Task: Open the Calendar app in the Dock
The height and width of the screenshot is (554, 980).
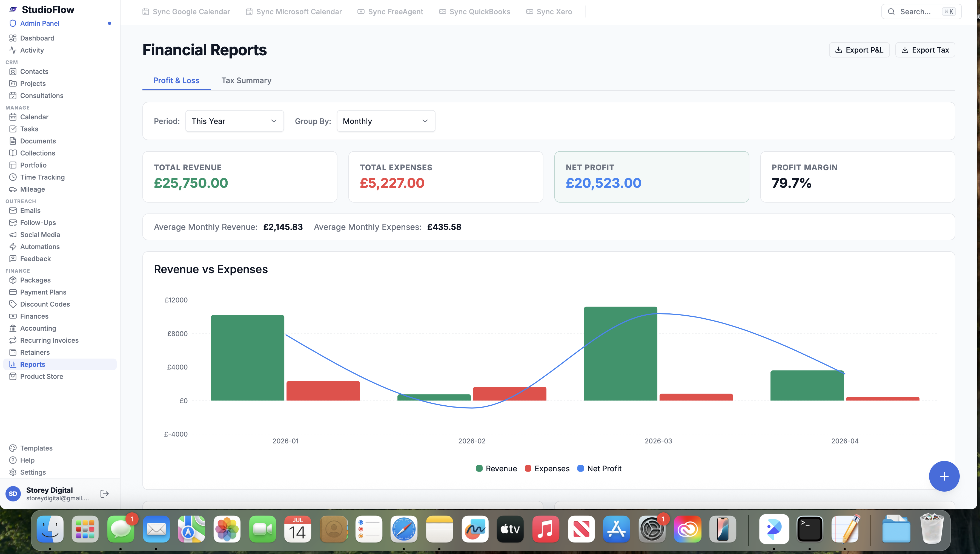Action: click(x=297, y=529)
